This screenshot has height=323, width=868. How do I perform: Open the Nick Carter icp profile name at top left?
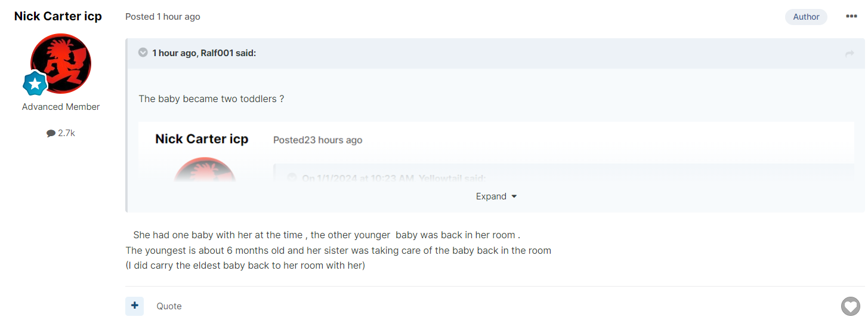[58, 16]
